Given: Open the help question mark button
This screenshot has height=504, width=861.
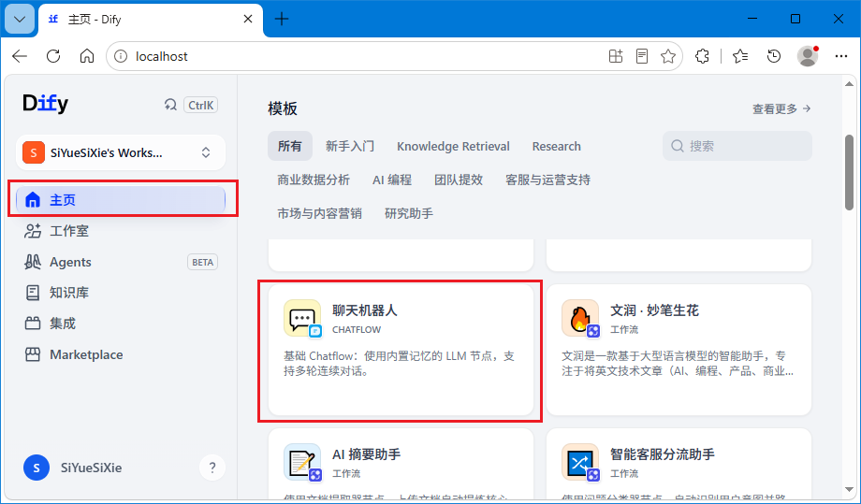Looking at the screenshot, I should pyautogui.click(x=212, y=468).
